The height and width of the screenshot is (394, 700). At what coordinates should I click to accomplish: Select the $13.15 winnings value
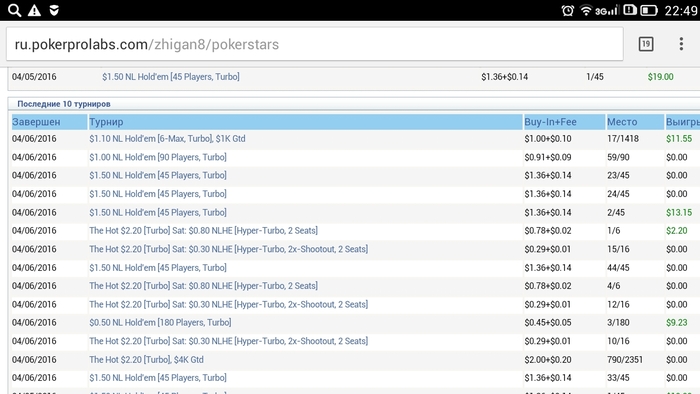pyautogui.click(x=679, y=212)
